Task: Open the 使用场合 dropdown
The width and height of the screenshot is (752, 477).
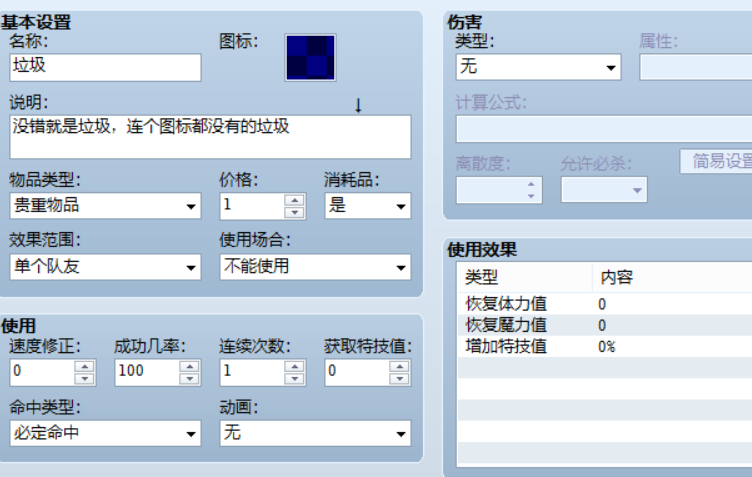Action: (315, 267)
